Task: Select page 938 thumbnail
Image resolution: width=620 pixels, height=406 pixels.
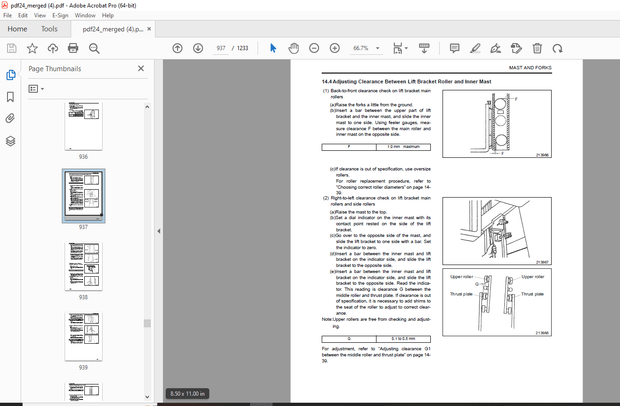Action: coord(83,266)
